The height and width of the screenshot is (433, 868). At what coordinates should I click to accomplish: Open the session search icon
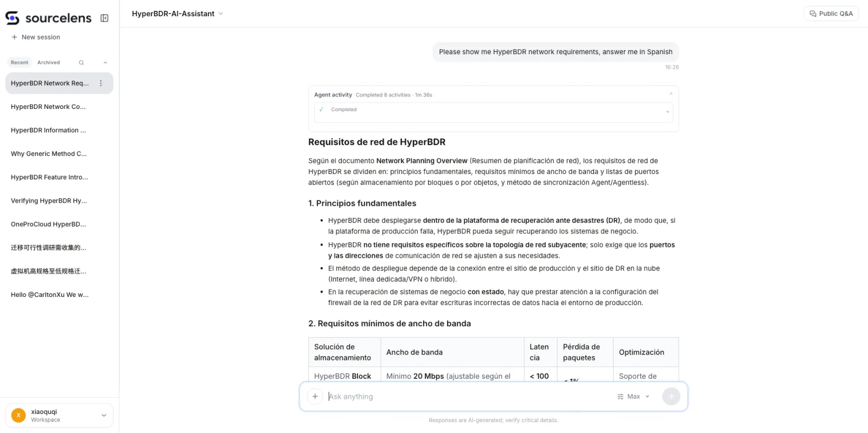(81, 62)
